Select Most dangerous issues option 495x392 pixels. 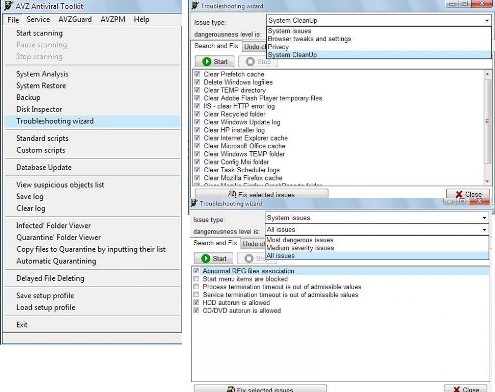[377, 240]
